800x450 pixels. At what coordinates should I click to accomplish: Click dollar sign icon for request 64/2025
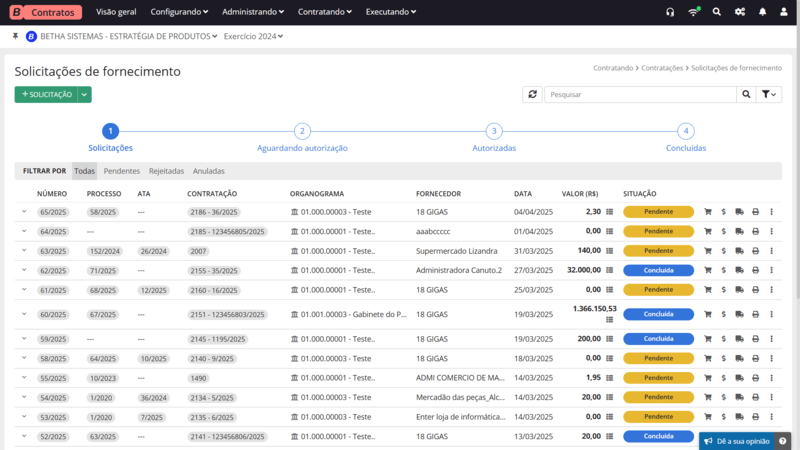pyautogui.click(x=724, y=231)
